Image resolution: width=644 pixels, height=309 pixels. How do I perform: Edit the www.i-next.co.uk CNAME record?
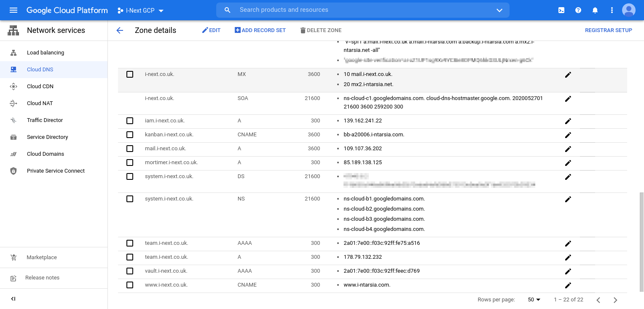coord(568,285)
